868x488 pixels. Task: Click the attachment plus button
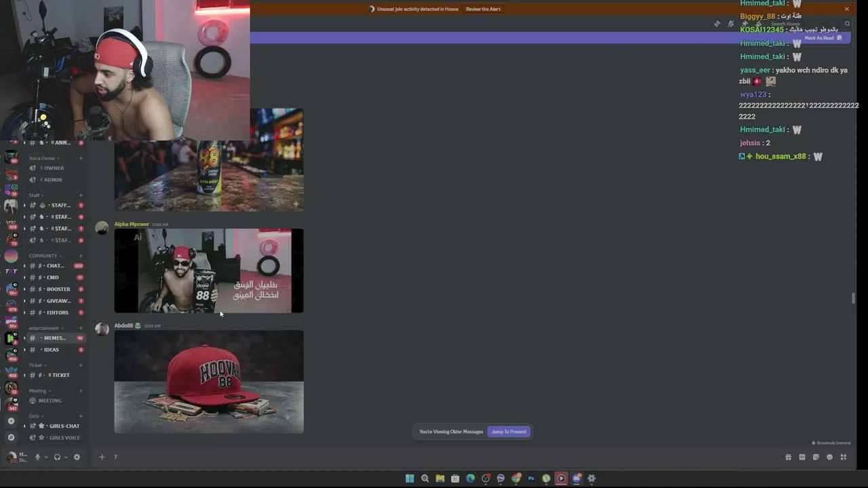102,457
